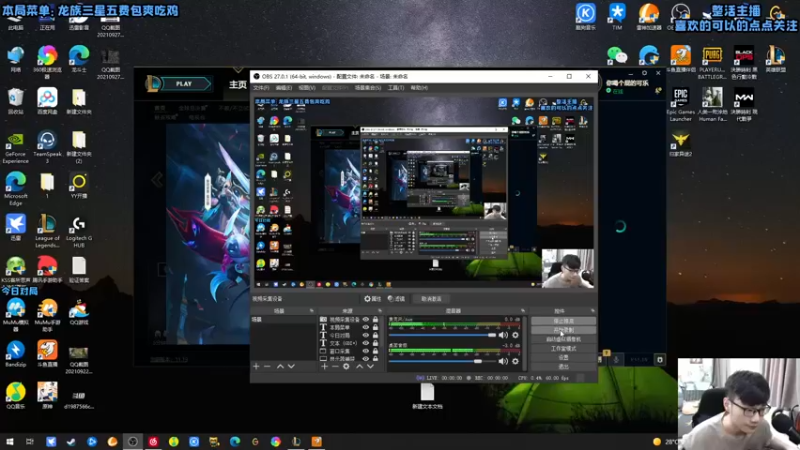Move scene up with the up arrow
This screenshot has width=800, height=450.
(280, 366)
